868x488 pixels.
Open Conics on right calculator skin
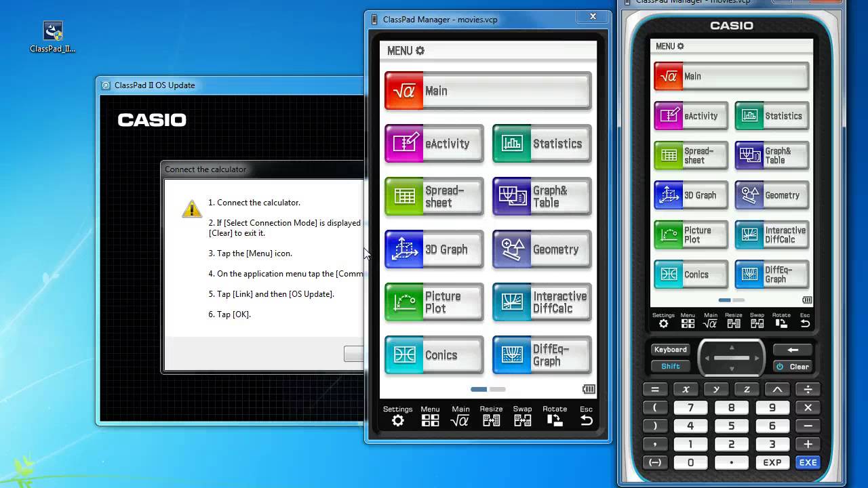[691, 274]
